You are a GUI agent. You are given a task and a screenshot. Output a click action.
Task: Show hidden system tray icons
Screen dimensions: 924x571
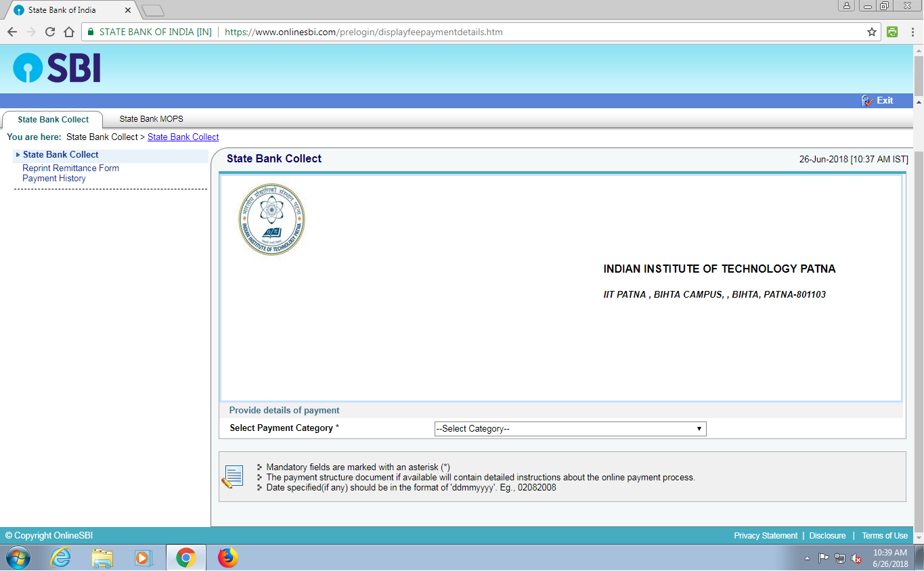pyautogui.click(x=807, y=559)
